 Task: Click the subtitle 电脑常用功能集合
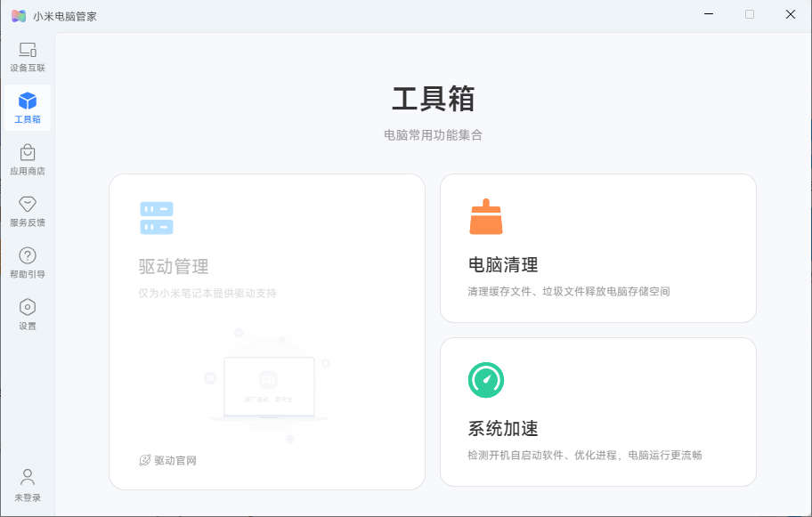433,135
